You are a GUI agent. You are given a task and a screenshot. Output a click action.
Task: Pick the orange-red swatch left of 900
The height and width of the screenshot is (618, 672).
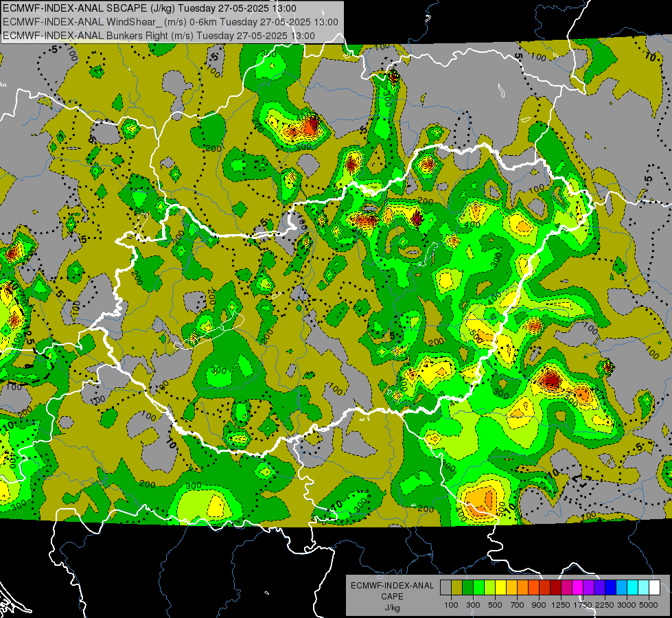point(533,588)
